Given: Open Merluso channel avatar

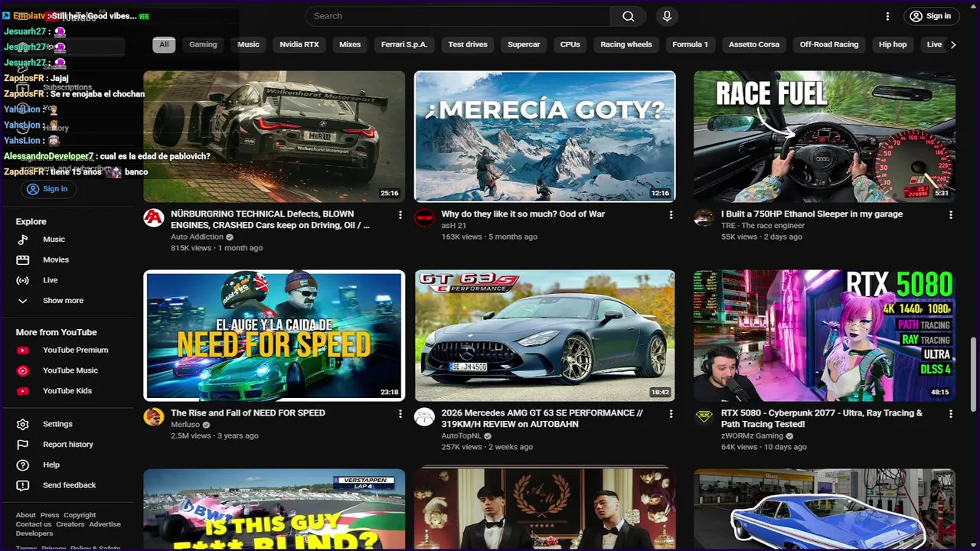Looking at the screenshot, I should [x=154, y=417].
